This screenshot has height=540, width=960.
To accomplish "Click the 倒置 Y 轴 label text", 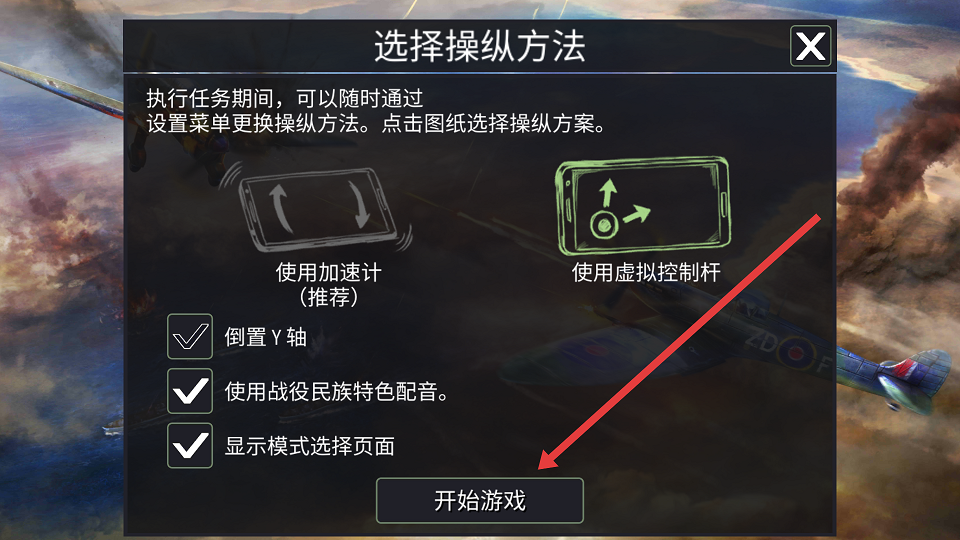I will (x=265, y=337).
